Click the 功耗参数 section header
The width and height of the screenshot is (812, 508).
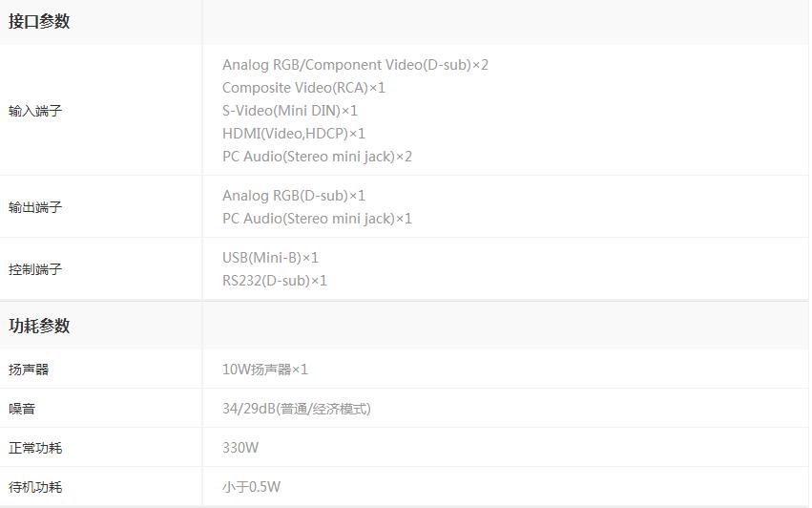pos(39,326)
